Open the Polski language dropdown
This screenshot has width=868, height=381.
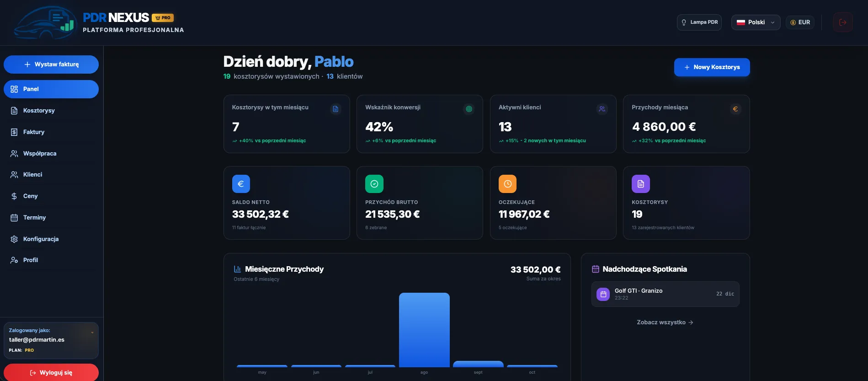click(756, 22)
